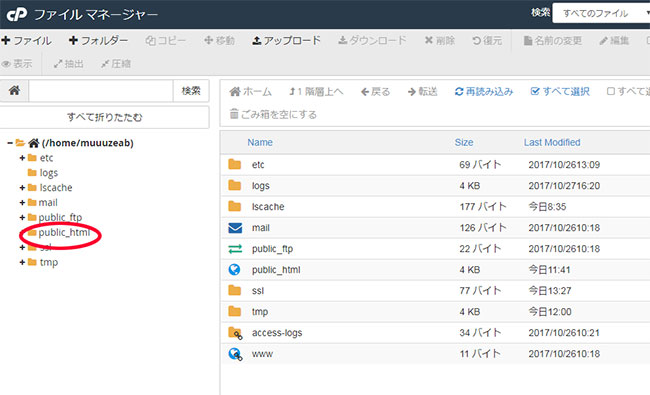This screenshot has height=395, width=650.
Task: Click the cPanel logo icon
Action: [x=17, y=15]
